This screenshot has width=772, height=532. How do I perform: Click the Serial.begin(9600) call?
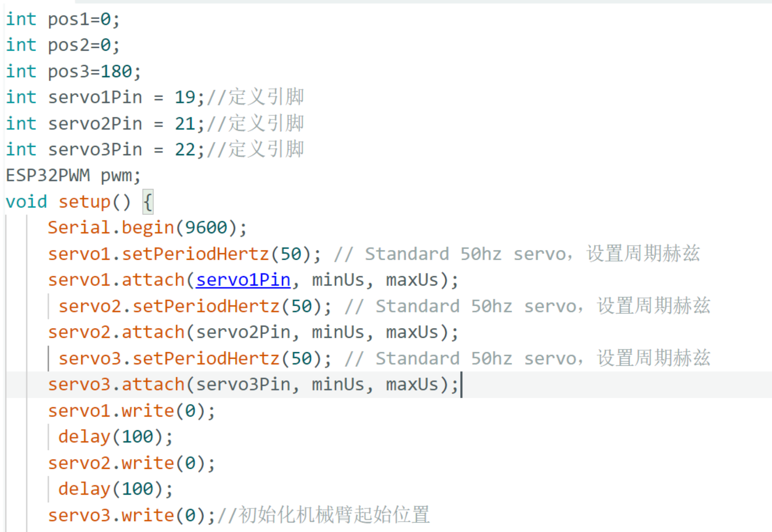tap(147, 228)
